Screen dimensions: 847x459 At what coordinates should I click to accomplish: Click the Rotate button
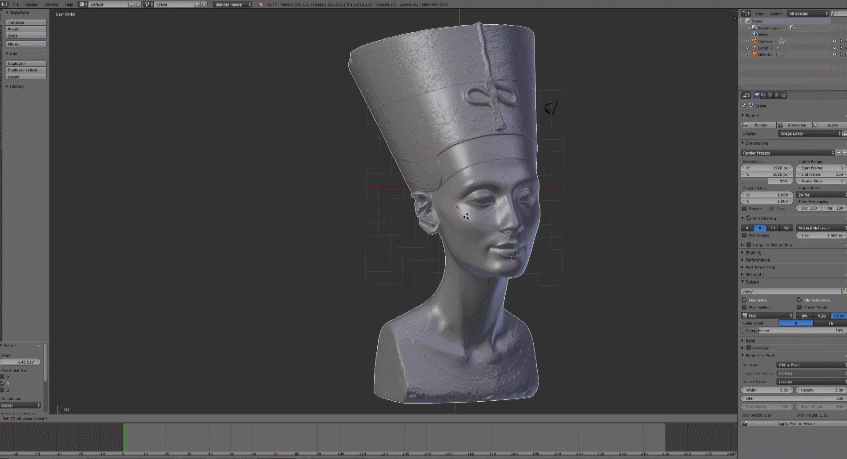pos(26,29)
